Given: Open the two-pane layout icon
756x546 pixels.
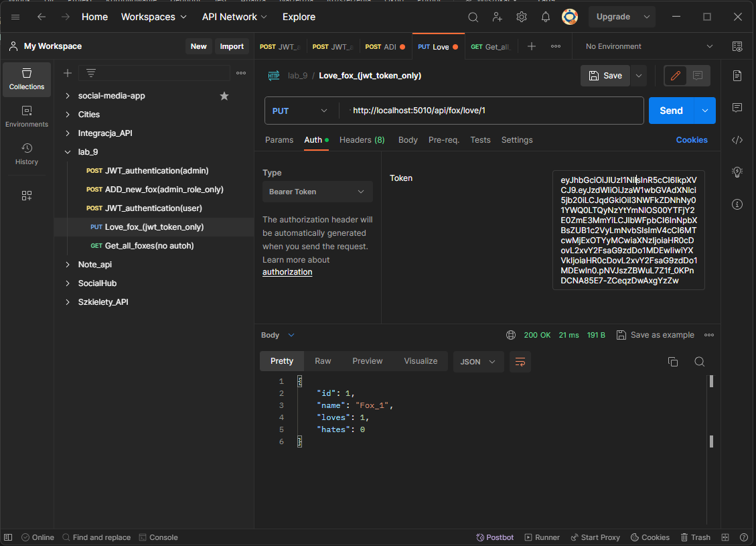Looking at the screenshot, I should (725, 537).
